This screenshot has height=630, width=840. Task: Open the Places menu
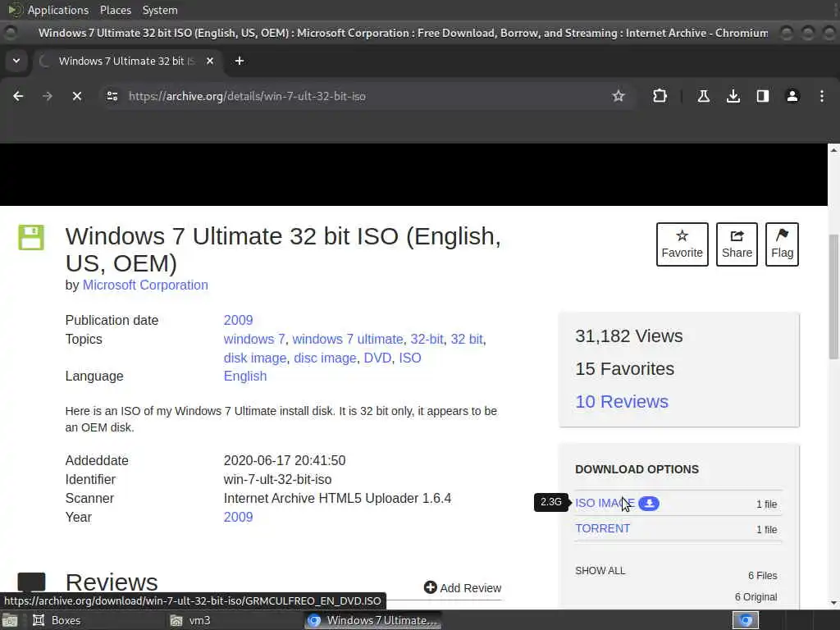pyautogui.click(x=116, y=10)
